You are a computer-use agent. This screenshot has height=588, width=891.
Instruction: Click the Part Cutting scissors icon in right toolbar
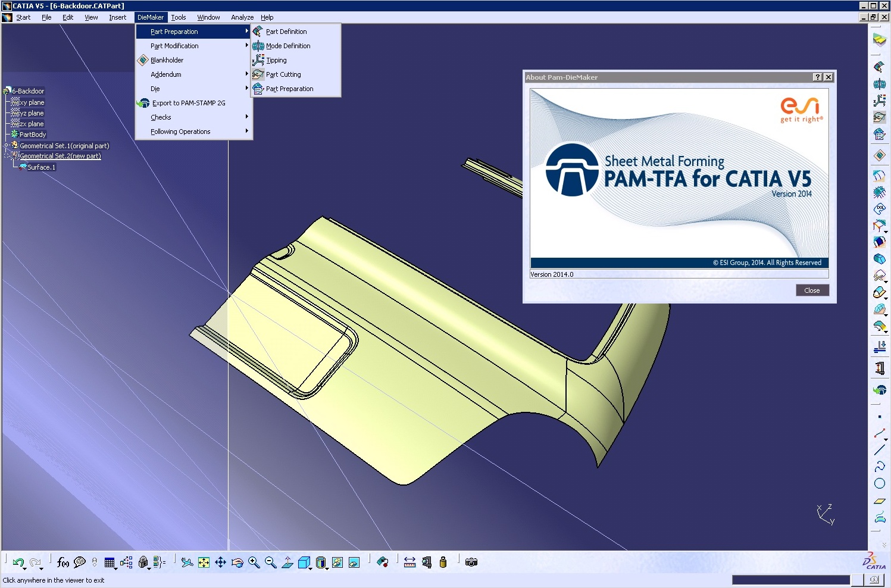pyautogui.click(x=879, y=117)
